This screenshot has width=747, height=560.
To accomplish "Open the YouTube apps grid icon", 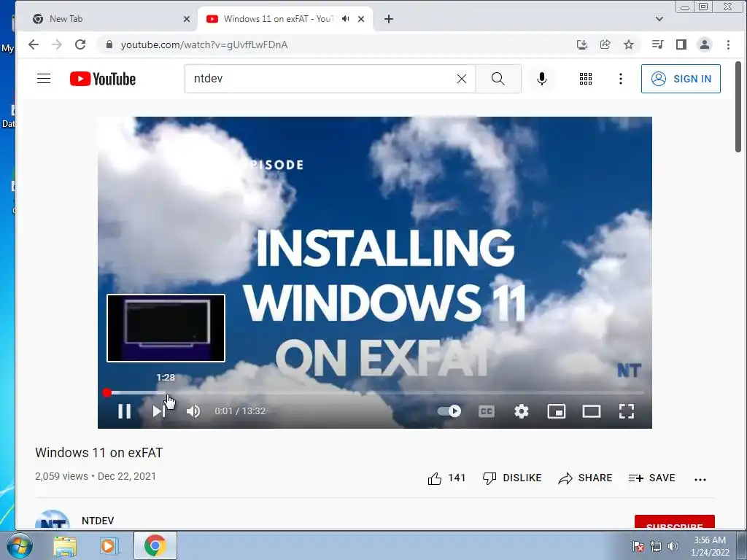I will (x=586, y=79).
